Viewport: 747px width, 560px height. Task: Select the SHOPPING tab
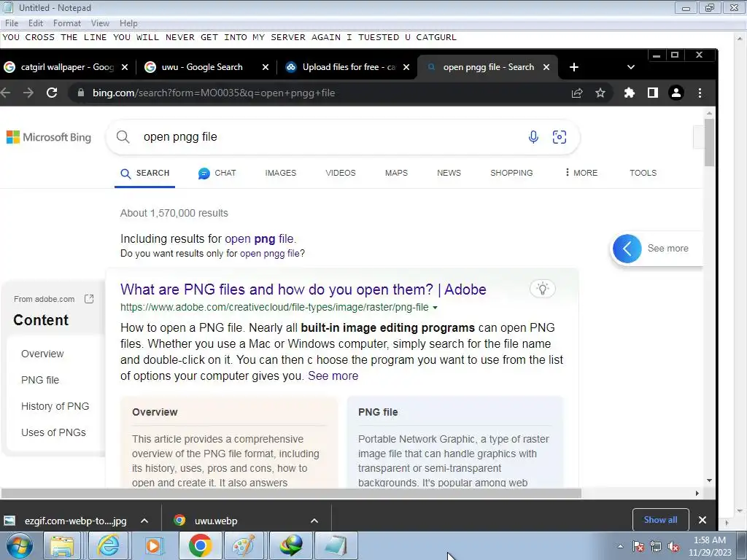click(x=511, y=173)
